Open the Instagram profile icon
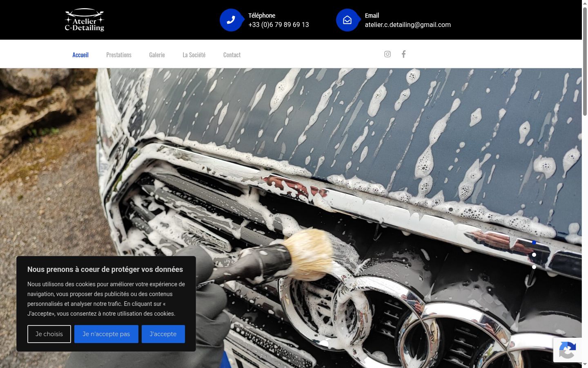The image size is (588, 368). (388, 54)
